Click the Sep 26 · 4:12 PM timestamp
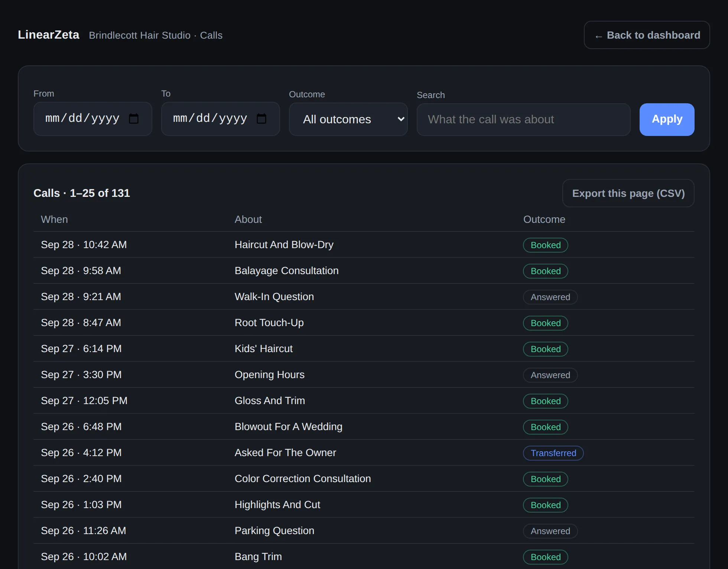Screen dimensions: 728x569 (81, 453)
